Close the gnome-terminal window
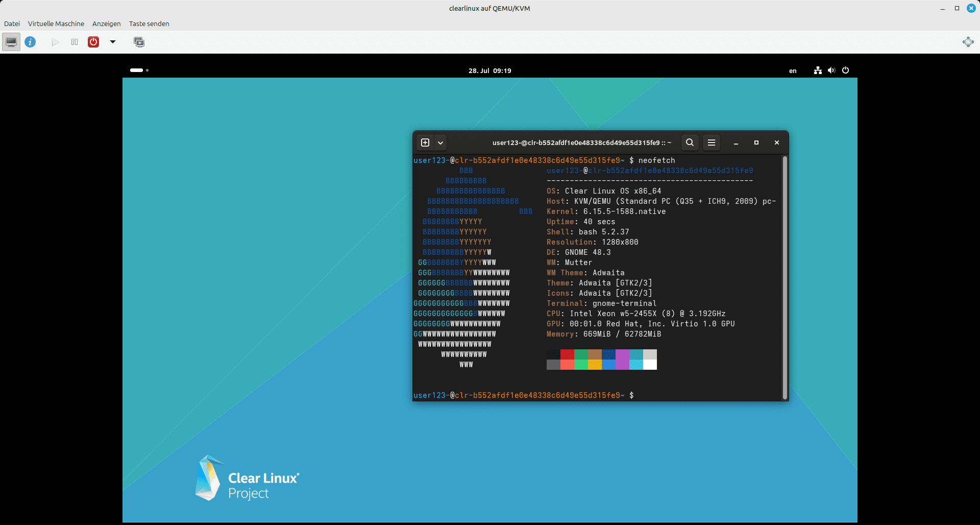980x525 pixels. 777,142
